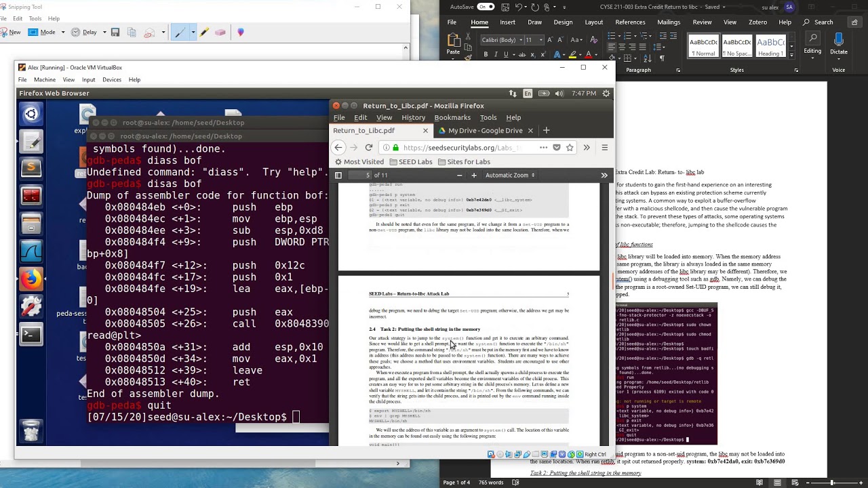Open the Sites for Labs bookmark folder
The image size is (868, 488).
coord(464,162)
